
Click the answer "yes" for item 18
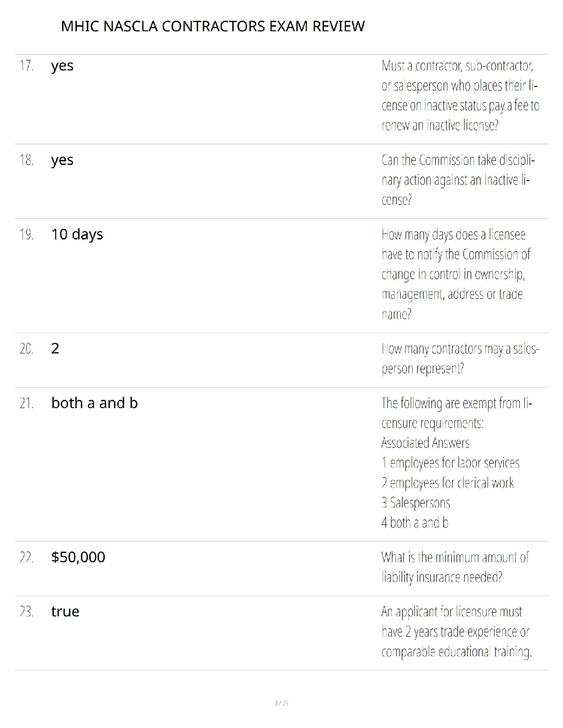pyautogui.click(x=62, y=160)
